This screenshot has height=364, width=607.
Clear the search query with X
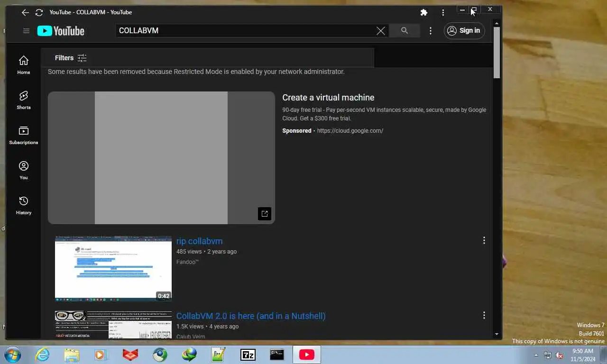point(381,31)
